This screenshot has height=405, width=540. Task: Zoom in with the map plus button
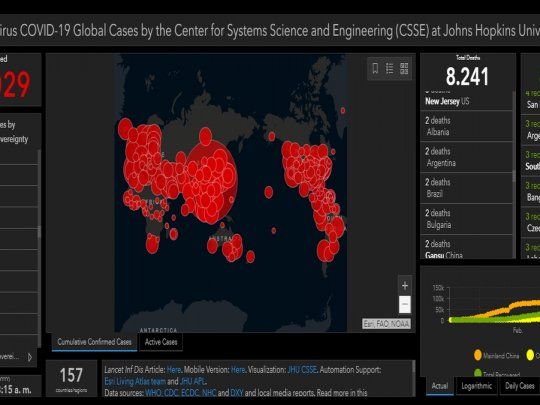405,286
